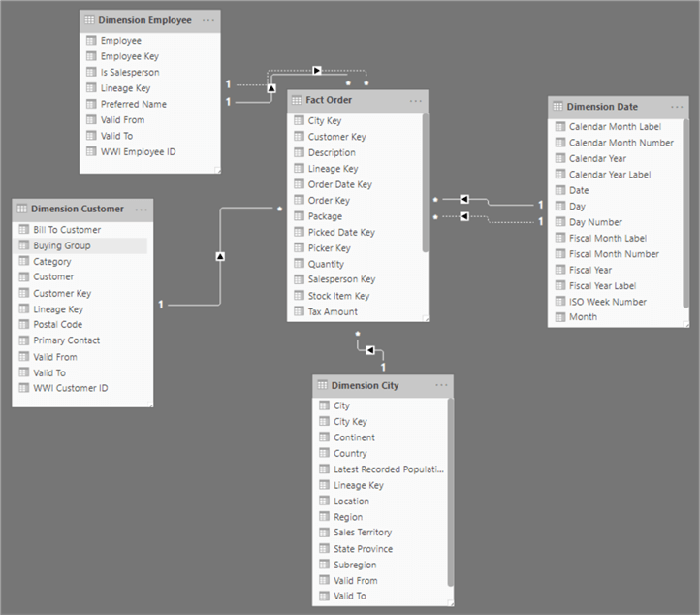Select the Dimension Customer table header
This screenshot has height=615, width=700.
(82, 209)
